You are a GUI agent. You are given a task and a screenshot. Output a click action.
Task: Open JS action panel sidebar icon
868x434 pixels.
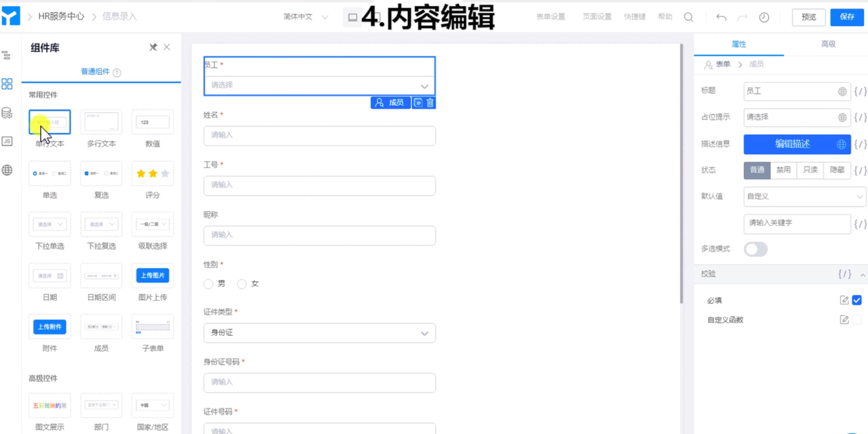click(7, 141)
